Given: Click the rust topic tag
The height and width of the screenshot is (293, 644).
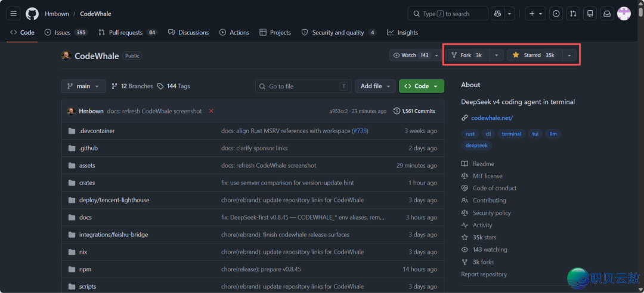Looking at the screenshot, I should 470,134.
